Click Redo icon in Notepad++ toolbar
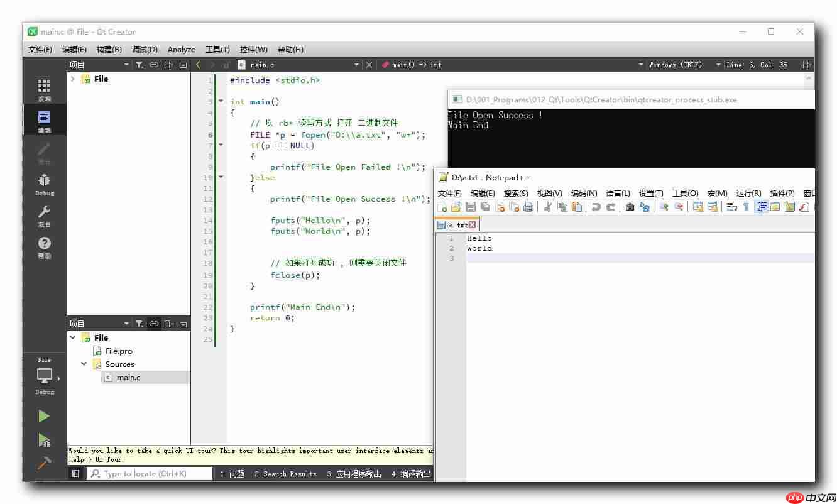 point(611,207)
